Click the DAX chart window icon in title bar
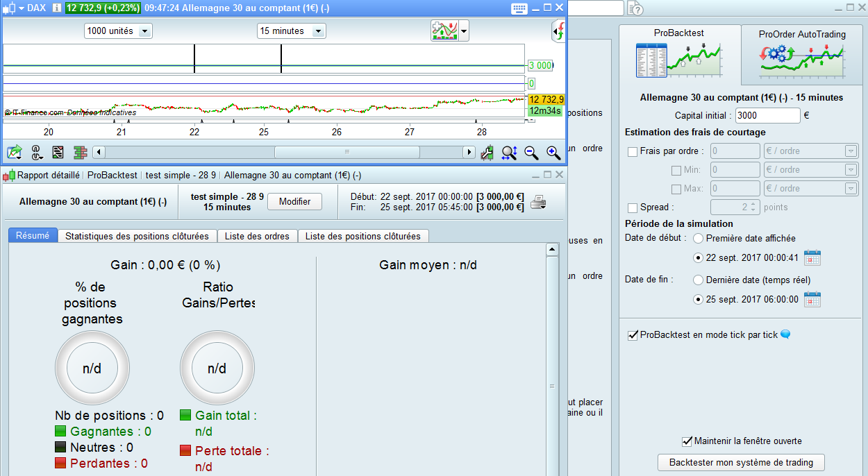868x476 pixels. 8,8
